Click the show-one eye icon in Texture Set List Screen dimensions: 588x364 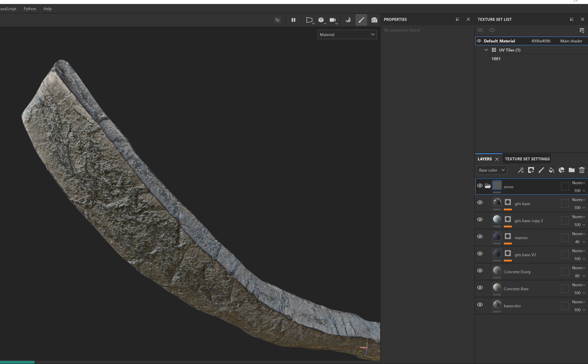(492, 30)
